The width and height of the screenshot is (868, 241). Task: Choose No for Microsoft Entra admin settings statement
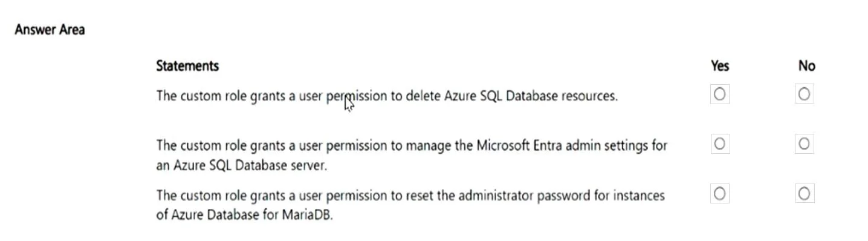coord(804,144)
